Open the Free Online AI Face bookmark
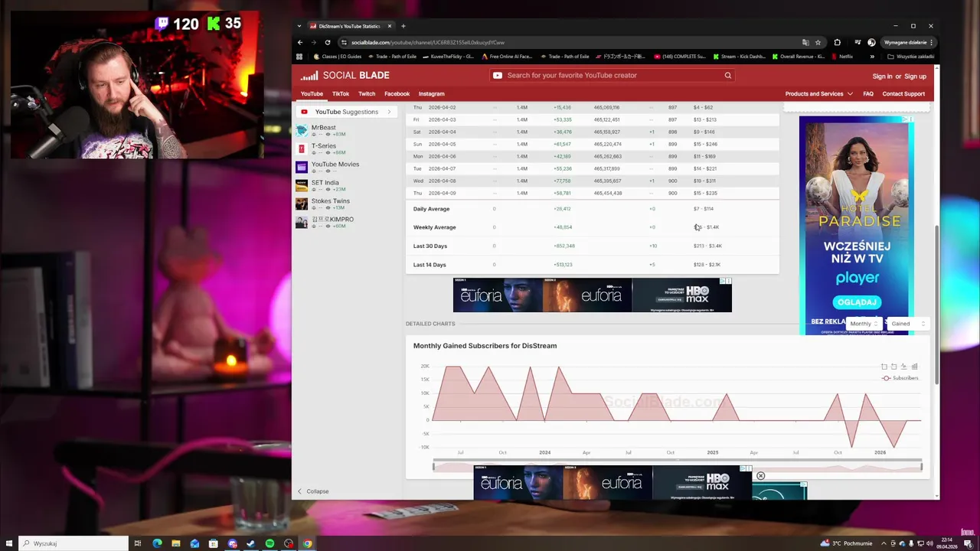Viewport: 980px width, 551px height. [507, 56]
